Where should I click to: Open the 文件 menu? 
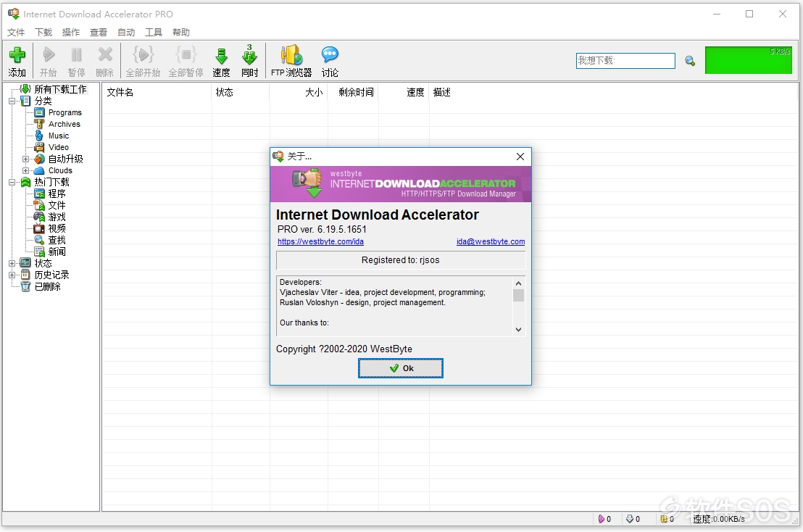(x=16, y=33)
